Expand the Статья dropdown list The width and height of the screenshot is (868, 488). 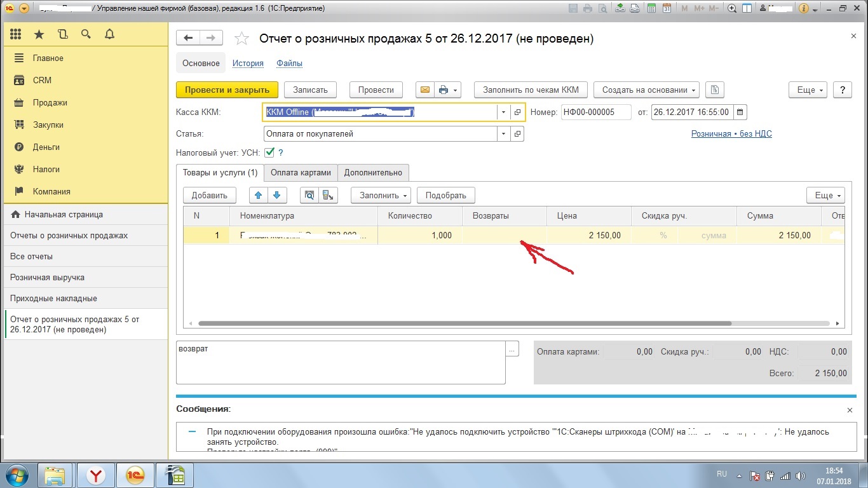pyautogui.click(x=503, y=134)
